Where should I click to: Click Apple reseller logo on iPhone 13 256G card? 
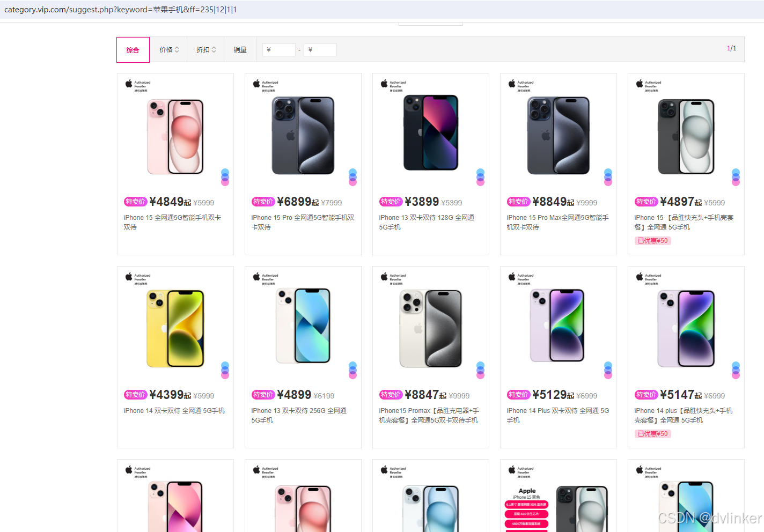coord(266,279)
